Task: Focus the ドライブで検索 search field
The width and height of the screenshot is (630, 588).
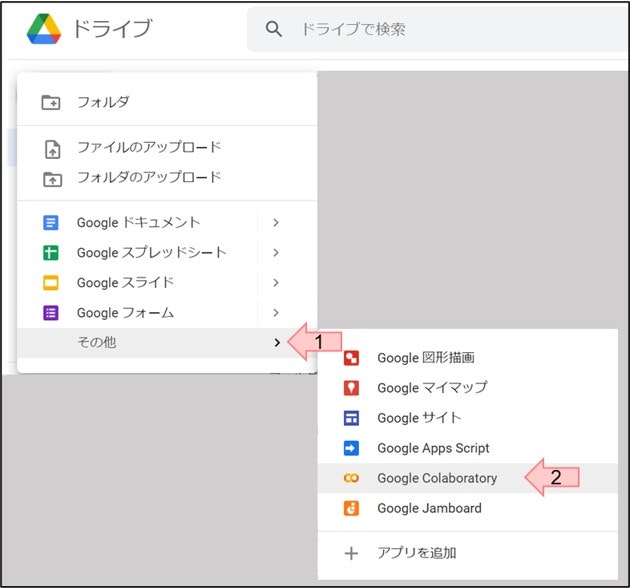Action: pyautogui.click(x=438, y=29)
